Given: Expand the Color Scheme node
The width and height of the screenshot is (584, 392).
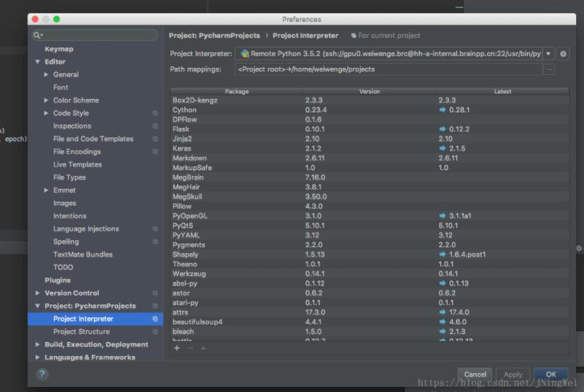Looking at the screenshot, I should 46,100.
